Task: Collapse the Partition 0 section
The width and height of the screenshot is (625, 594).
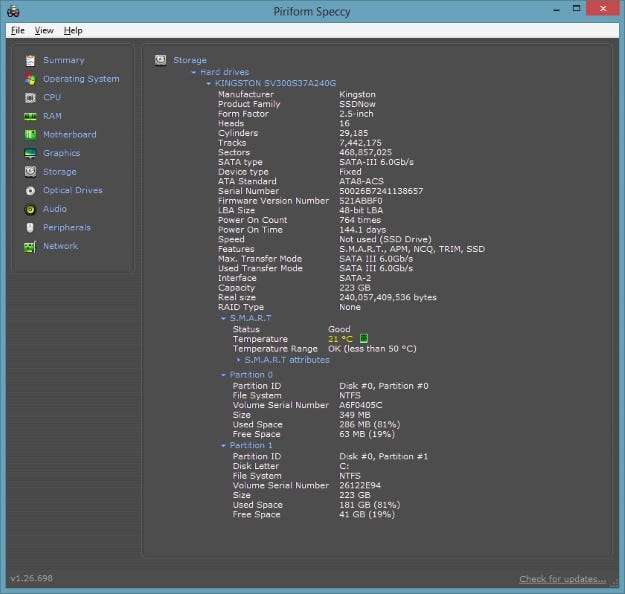Action: (x=222, y=375)
